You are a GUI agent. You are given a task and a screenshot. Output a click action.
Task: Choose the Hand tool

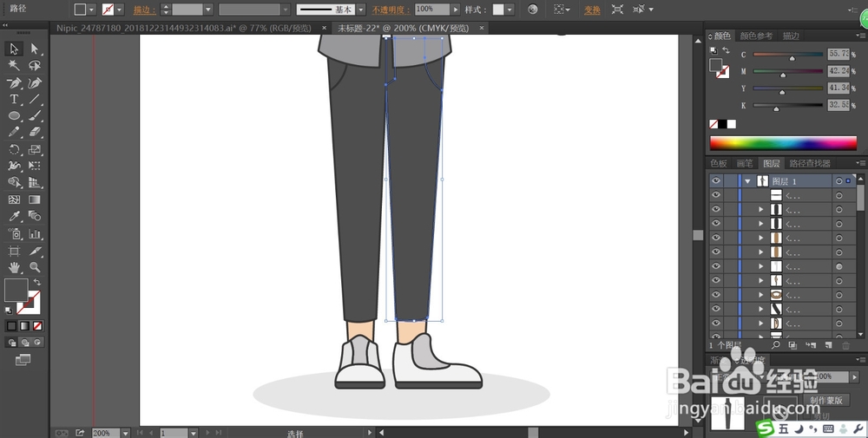coord(14,268)
